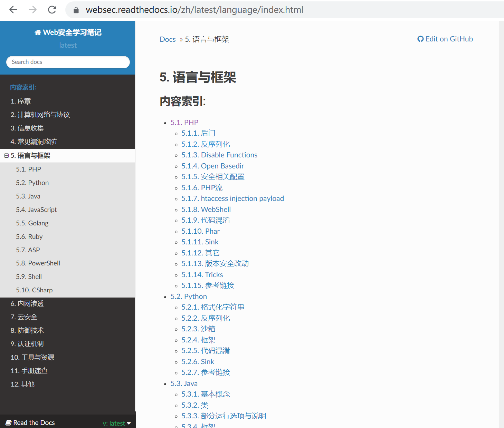The width and height of the screenshot is (504, 428).
Task: Click the Search docs input field
Action: tap(68, 62)
